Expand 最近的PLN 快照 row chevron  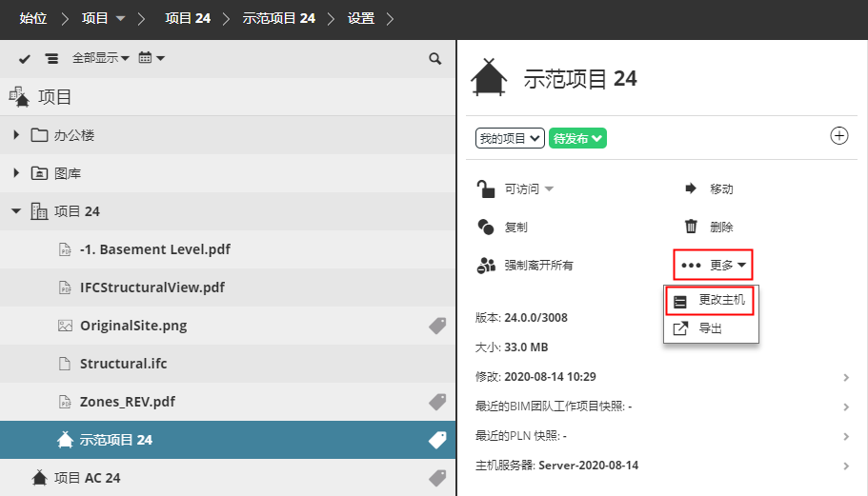pyautogui.click(x=846, y=437)
